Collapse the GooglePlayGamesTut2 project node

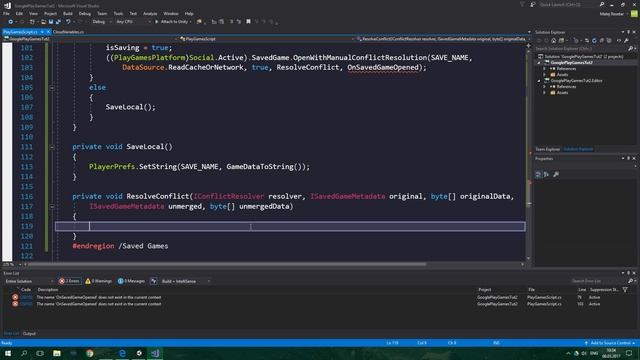(539, 63)
